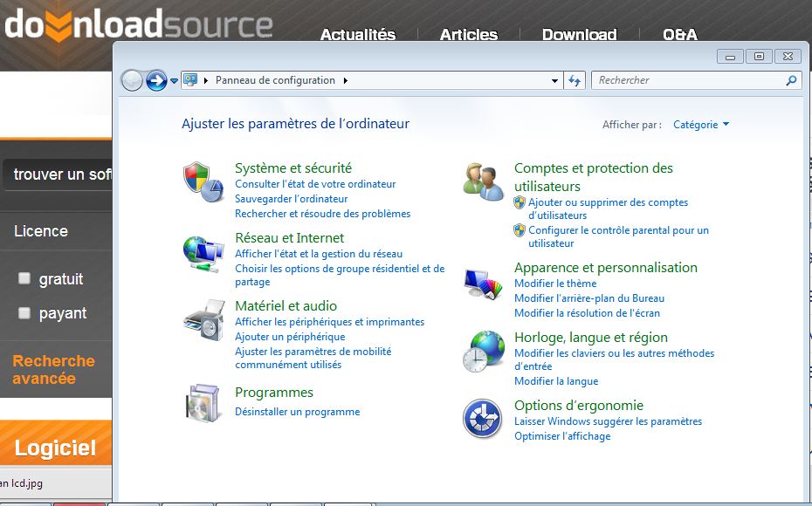Click Ajuster les paramètres de mobilité link
812x506 pixels.
(x=313, y=358)
